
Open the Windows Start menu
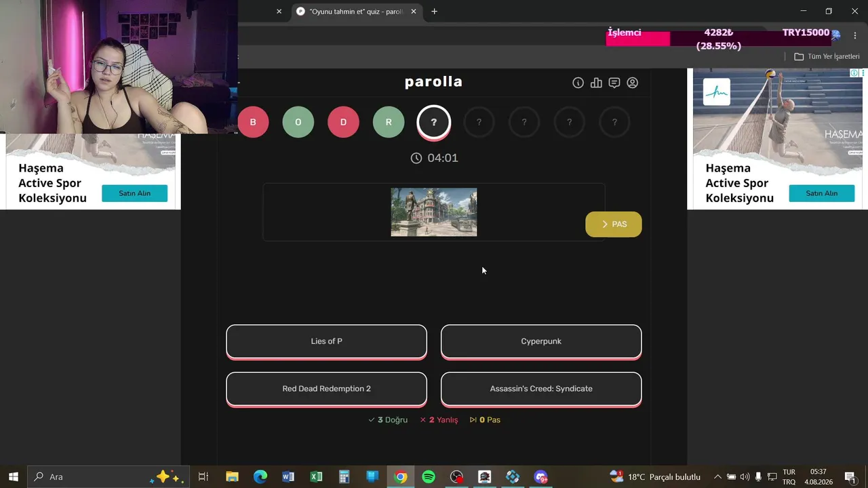13,476
